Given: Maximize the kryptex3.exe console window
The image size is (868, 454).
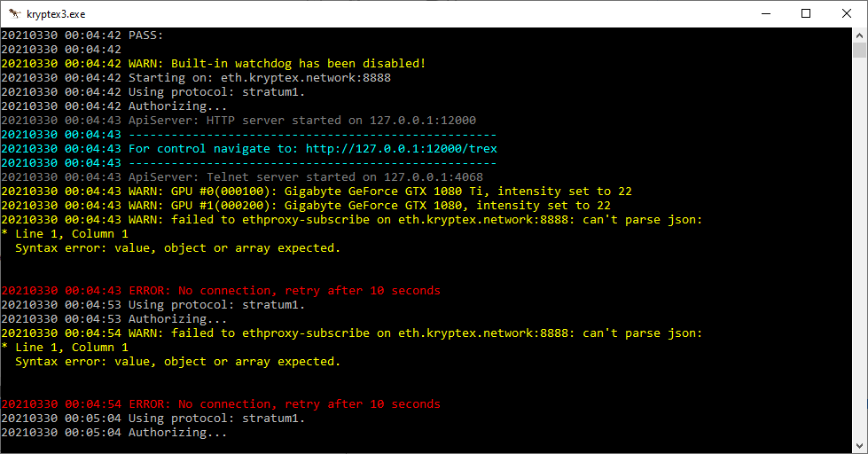Looking at the screenshot, I should click(x=806, y=13).
